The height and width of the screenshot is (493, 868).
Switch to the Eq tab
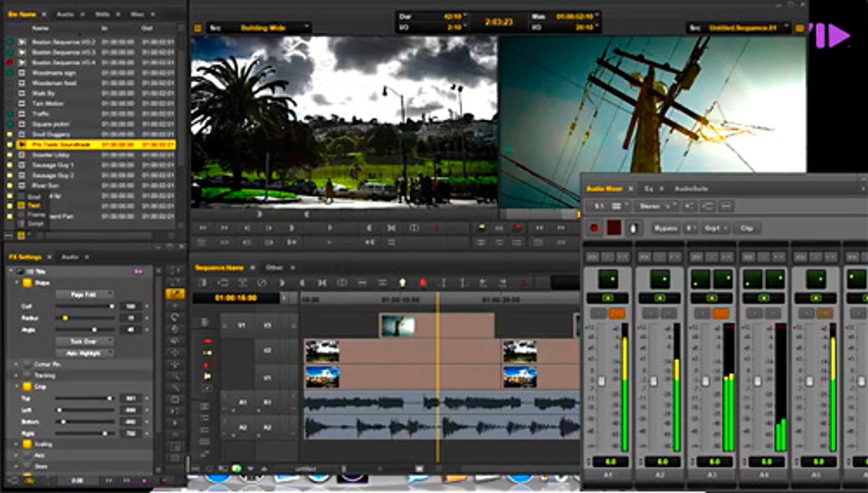click(649, 189)
